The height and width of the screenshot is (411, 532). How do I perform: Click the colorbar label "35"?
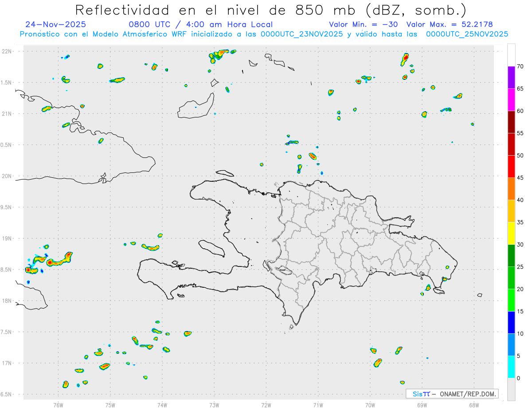(520, 222)
